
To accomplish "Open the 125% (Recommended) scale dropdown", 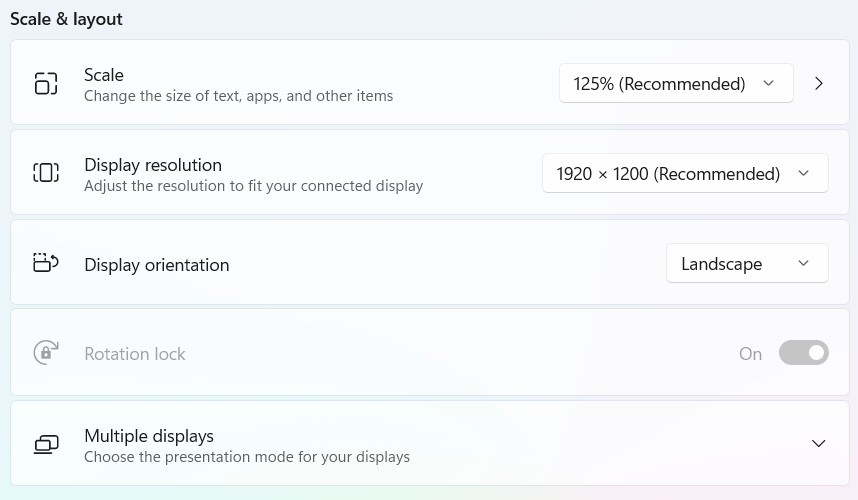I will (676, 83).
